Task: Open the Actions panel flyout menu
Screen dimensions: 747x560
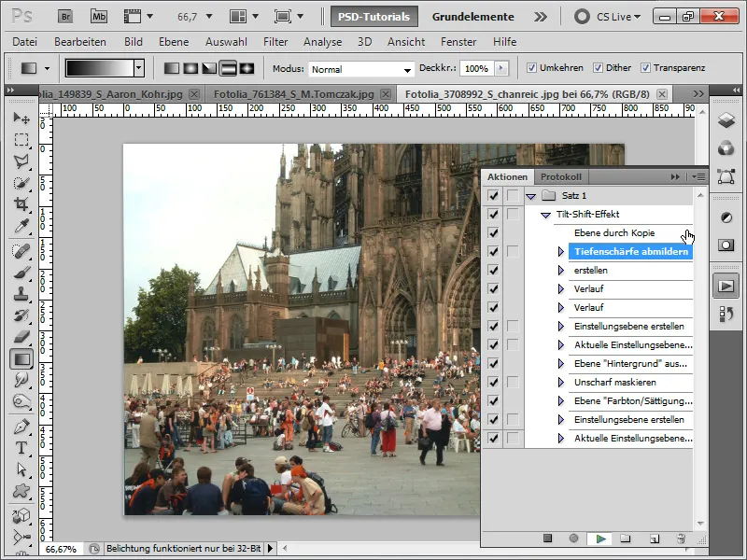Action: [x=698, y=177]
